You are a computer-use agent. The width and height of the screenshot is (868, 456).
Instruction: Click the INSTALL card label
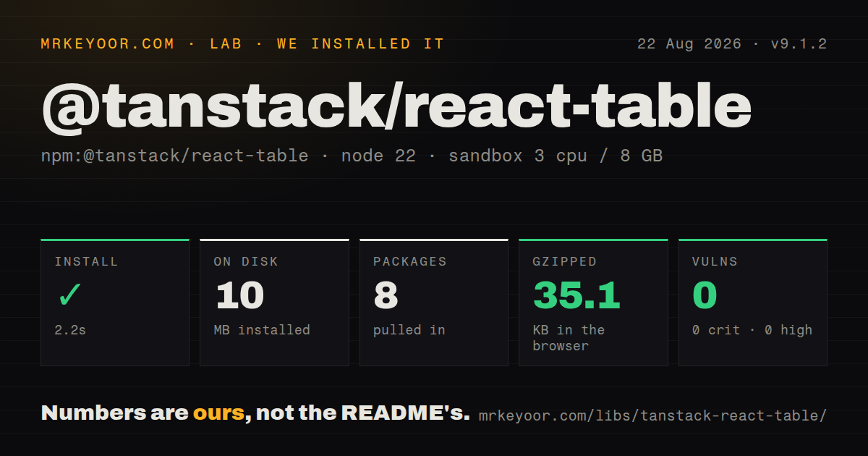pos(86,261)
